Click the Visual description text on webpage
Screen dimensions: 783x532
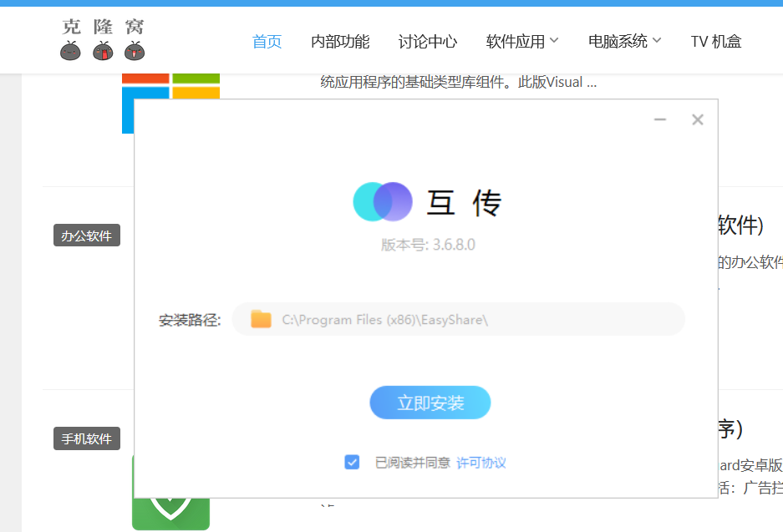tap(459, 82)
